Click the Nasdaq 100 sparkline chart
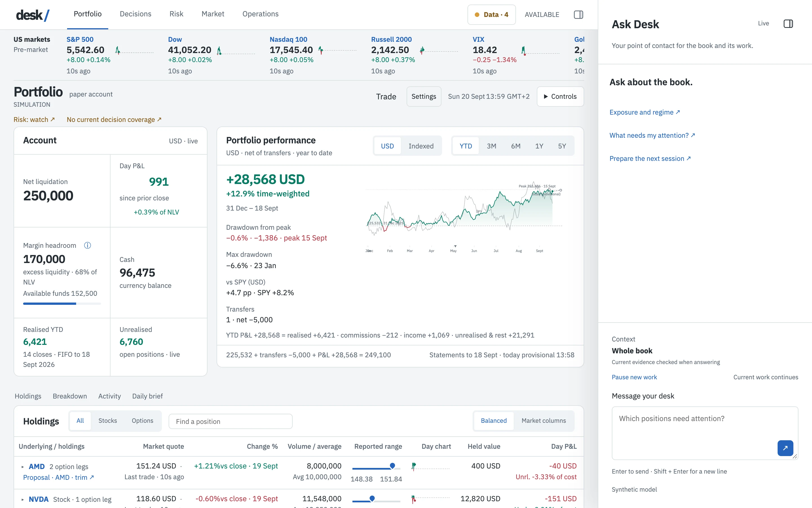 [337, 51]
